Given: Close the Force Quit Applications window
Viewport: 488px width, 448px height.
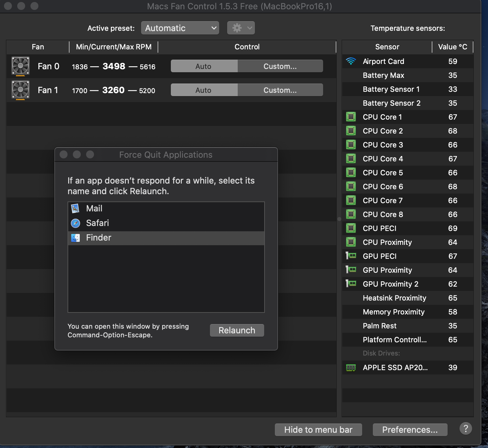Looking at the screenshot, I should (64, 154).
